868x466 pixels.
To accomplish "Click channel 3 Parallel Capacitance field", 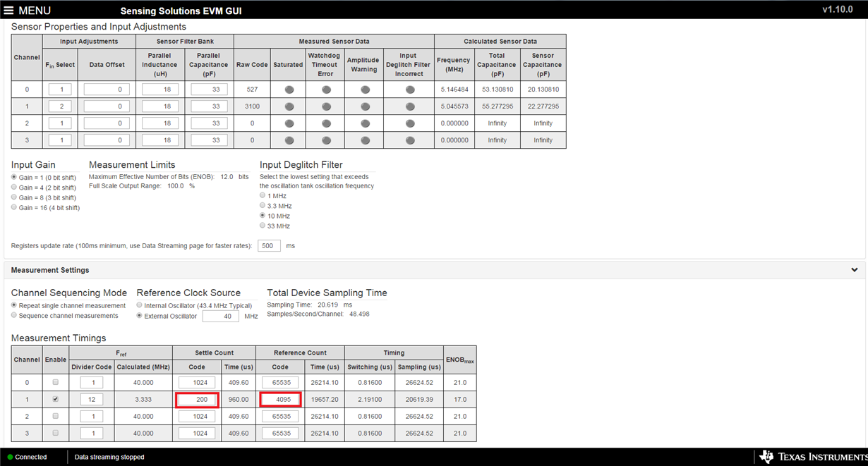I will [209, 140].
